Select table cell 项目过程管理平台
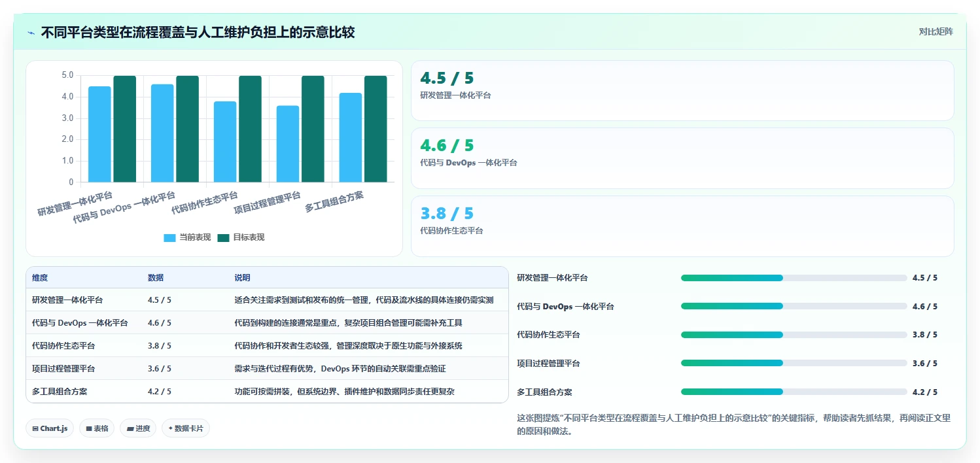980x463 pixels. tap(63, 369)
